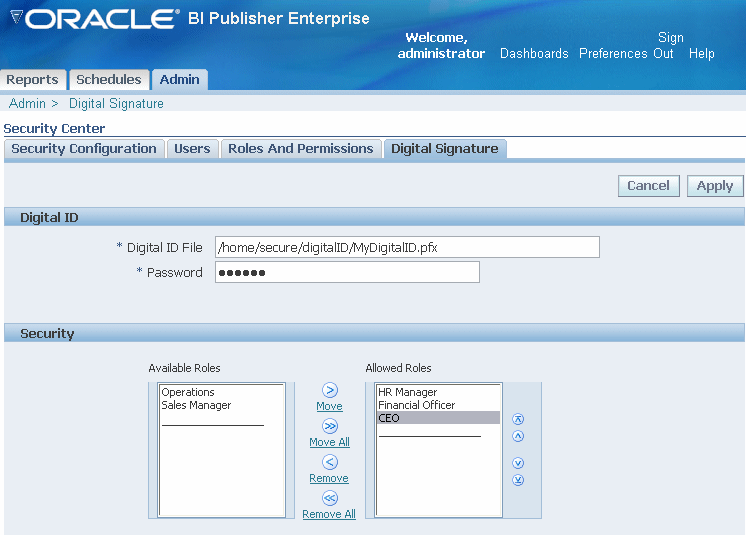Select HR Manager in Allowed Roles
Image resolution: width=746 pixels, height=535 pixels.
coord(438,392)
